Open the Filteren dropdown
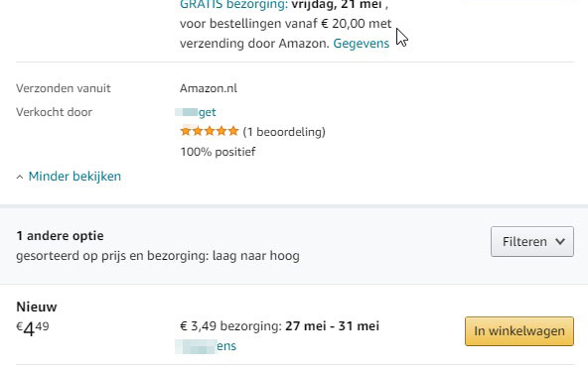This screenshot has width=588, height=372. (x=532, y=242)
